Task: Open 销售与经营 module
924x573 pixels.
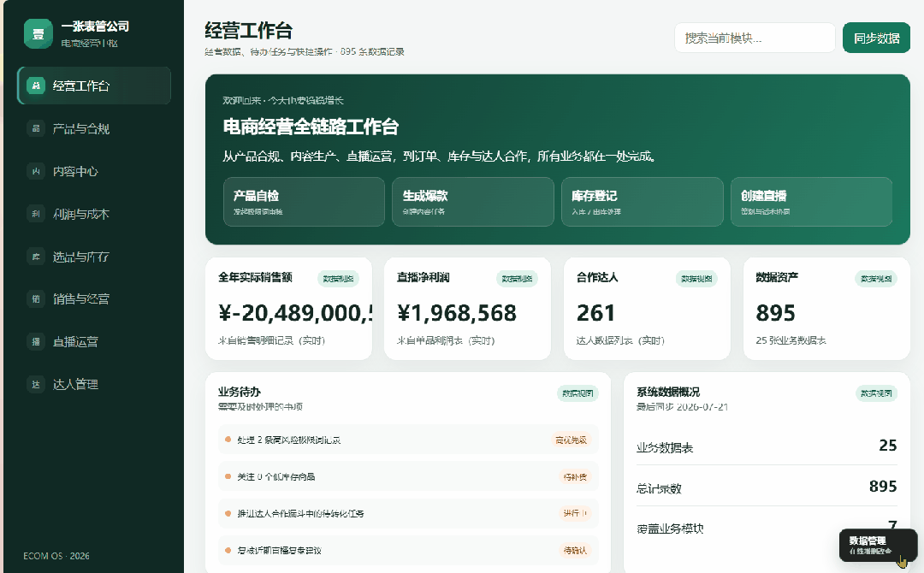Action: (x=94, y=299)
